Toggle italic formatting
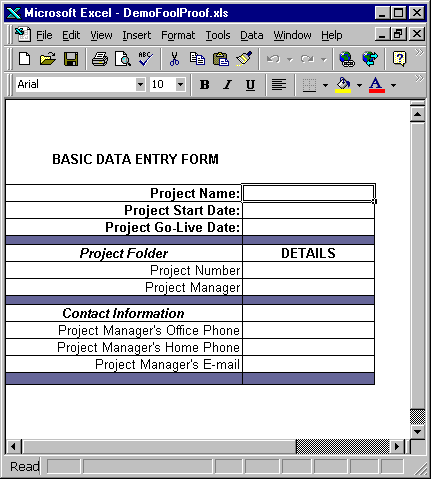Image resolution: width=431 pixels, height=479 pixels. coord(228,85)
